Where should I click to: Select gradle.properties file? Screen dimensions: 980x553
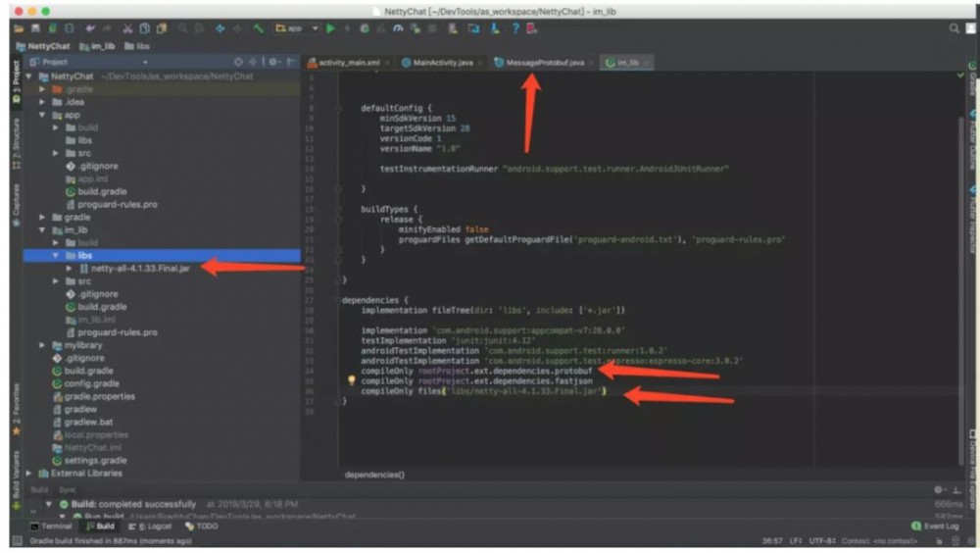click(99, 396)
